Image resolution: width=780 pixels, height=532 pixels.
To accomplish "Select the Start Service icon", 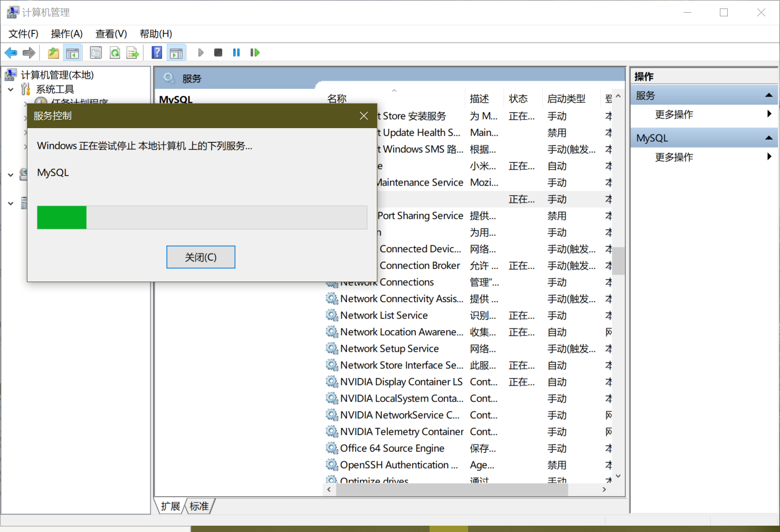I will tap(201, 52).
